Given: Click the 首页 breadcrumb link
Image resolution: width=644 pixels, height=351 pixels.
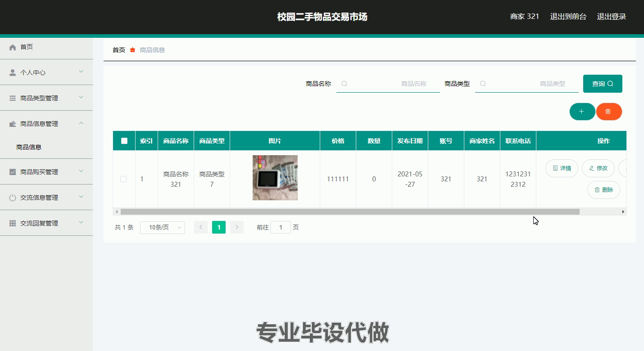Looking at the screenshot, I should [x=119, y=50].
